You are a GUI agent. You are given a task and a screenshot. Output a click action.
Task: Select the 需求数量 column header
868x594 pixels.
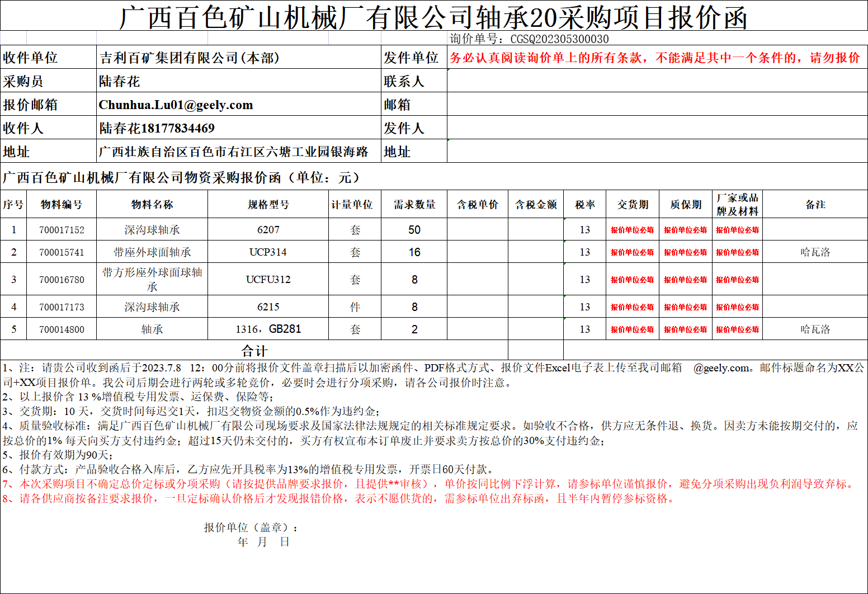[414, 205]
